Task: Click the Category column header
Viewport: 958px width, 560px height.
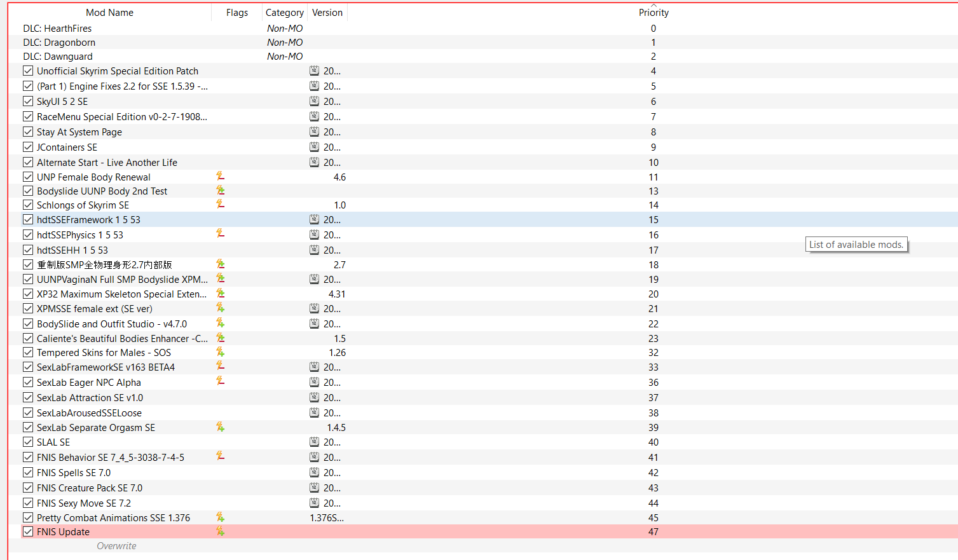Action: [284, 12]
